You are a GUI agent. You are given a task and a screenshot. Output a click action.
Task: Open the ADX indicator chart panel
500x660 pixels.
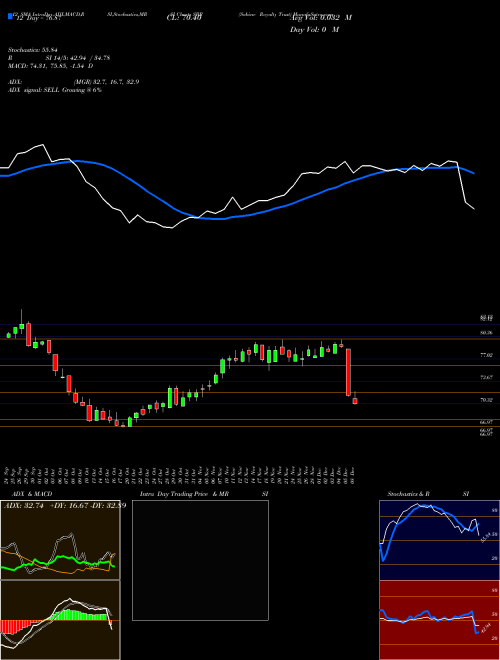60,540
